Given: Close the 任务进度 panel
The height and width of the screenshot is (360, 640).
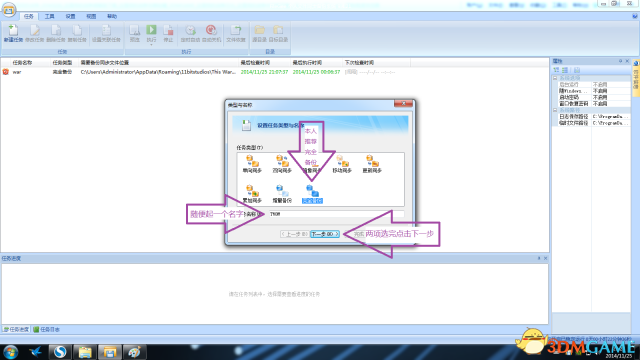Looking at the screenshot, I should [546, 258].
